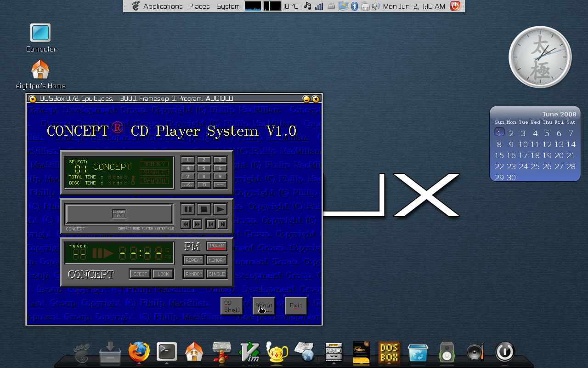This screenshot has width=588, height=368.
Task: Click the 10 °C weather applet
Action: click(x=290, y=6)
